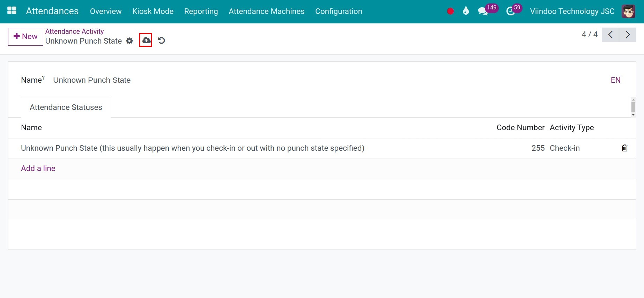Open the gear actions menu for record
Image resolution: width=644 pixels, height=298 pixels.
click(x=129, y=41)
